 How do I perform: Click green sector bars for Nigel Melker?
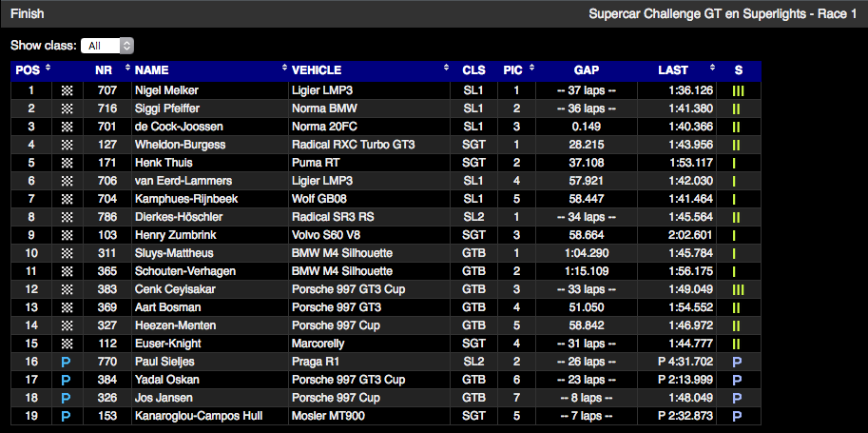737,90
